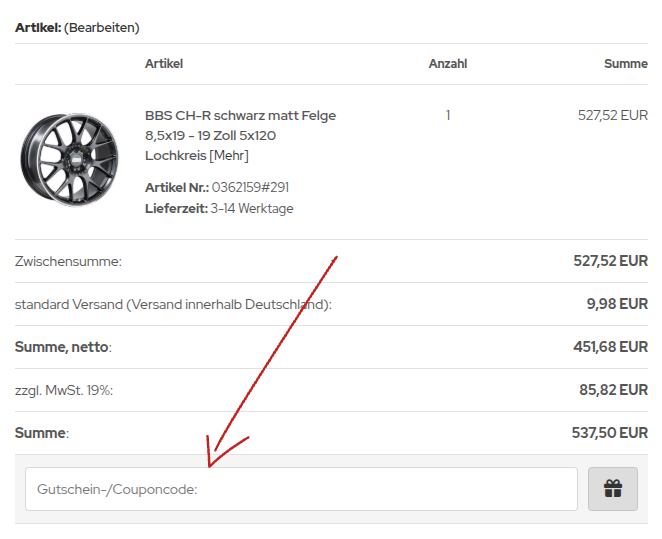This screenshot has height=539, width=662.
Task: Select the article number 0362159#291
Action: coord(250,187)
